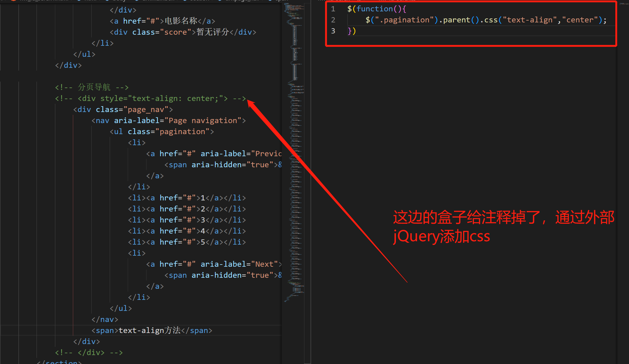Click the <span>text-align方法</span> line

pos(152,330)
